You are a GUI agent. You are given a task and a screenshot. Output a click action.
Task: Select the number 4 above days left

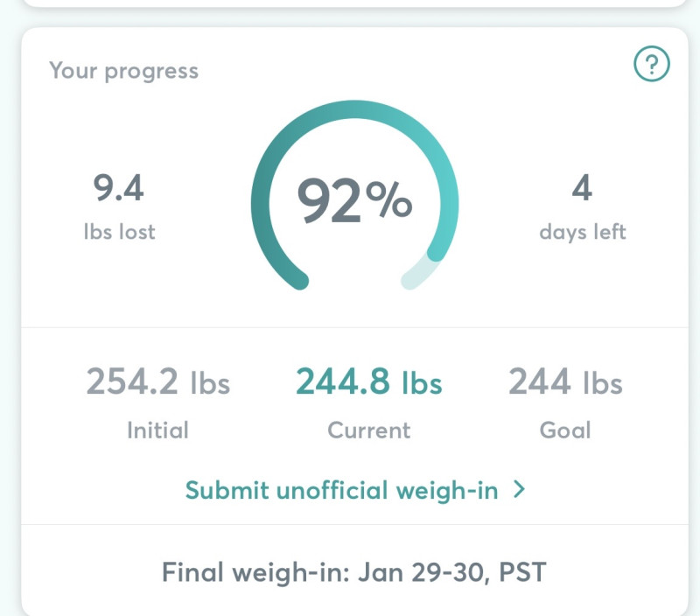582,188
